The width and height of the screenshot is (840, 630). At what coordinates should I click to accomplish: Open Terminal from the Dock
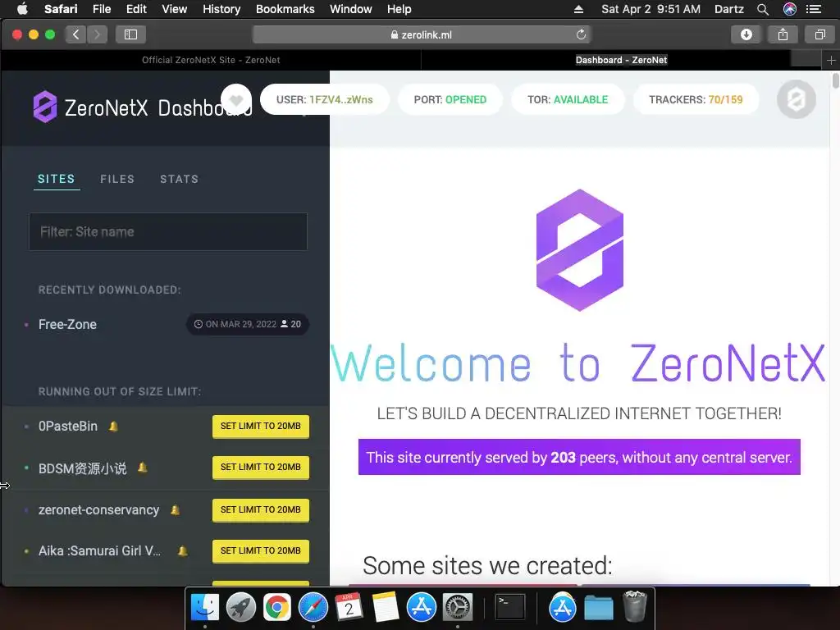click(x=509, y=607)
